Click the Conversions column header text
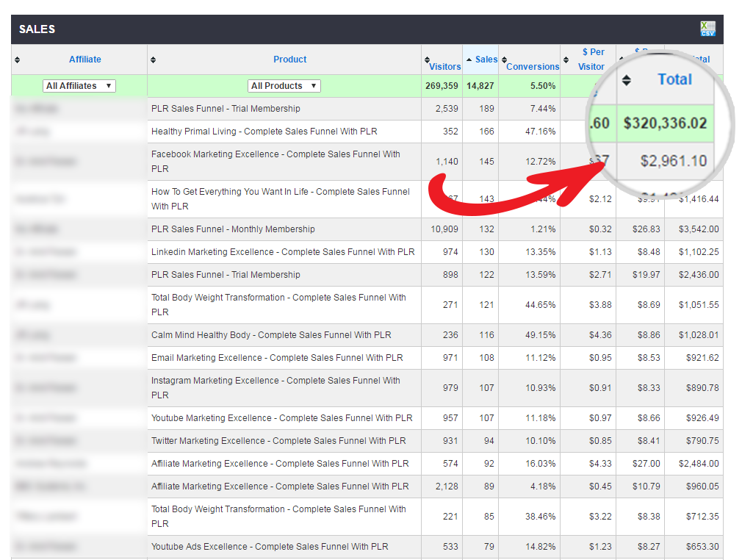The height and width of the screenshot is (560, 742). point(533,67)
